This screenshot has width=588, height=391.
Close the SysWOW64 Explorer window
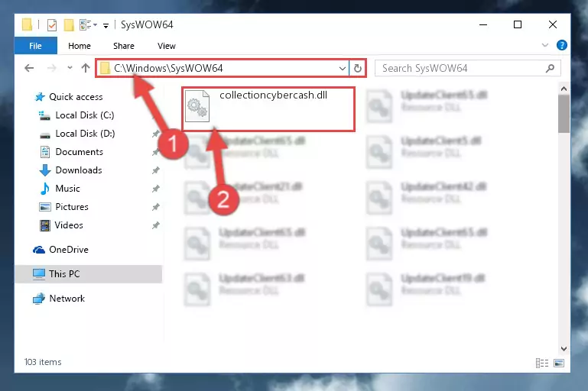tap(553, 24)
